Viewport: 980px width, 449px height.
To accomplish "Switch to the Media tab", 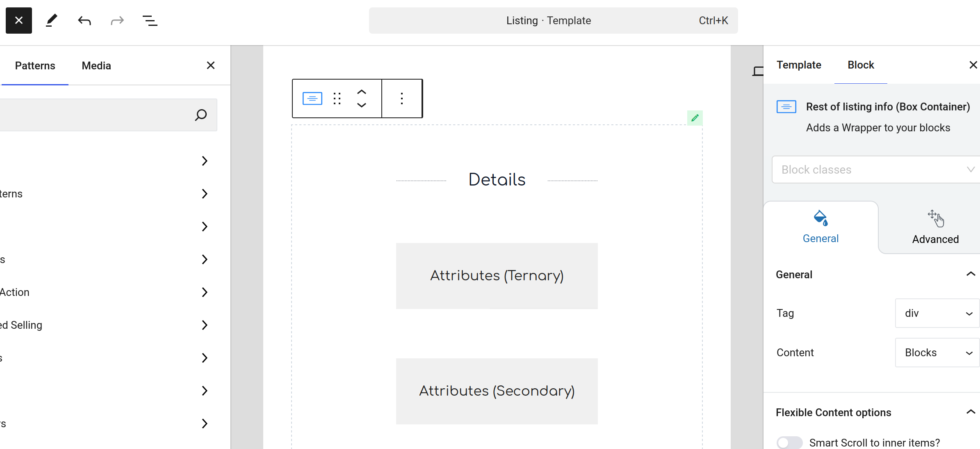I will point(96,66).
